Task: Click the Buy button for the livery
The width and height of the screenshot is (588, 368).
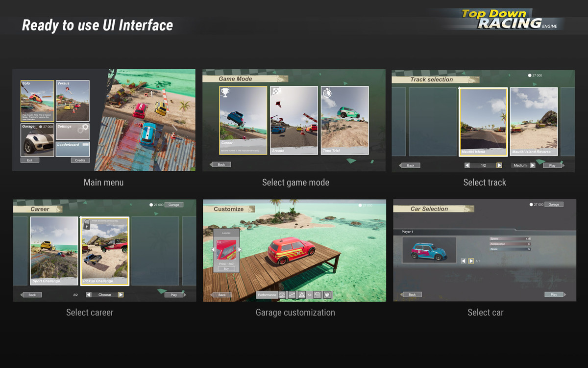Action: pyautogui.click(x=226, y=269)
